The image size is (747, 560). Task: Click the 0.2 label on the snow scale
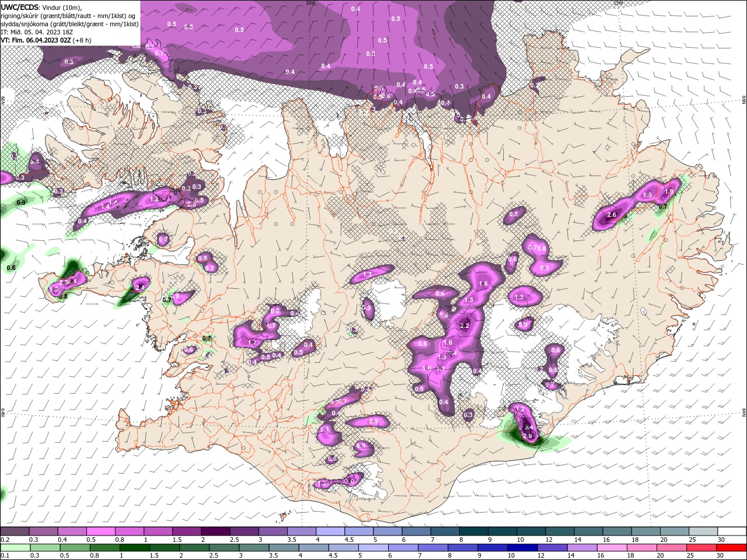(5, 540)
